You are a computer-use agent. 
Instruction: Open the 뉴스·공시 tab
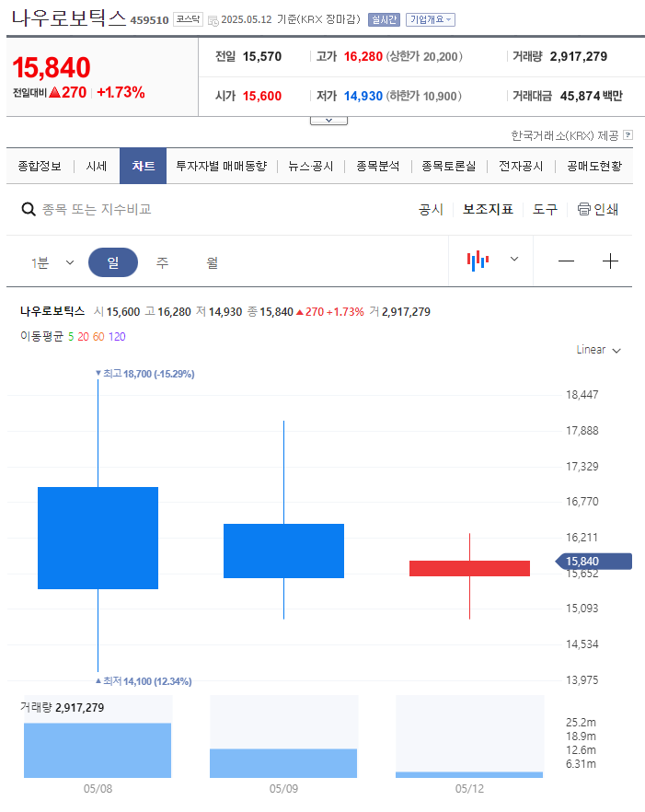[311, 167]
